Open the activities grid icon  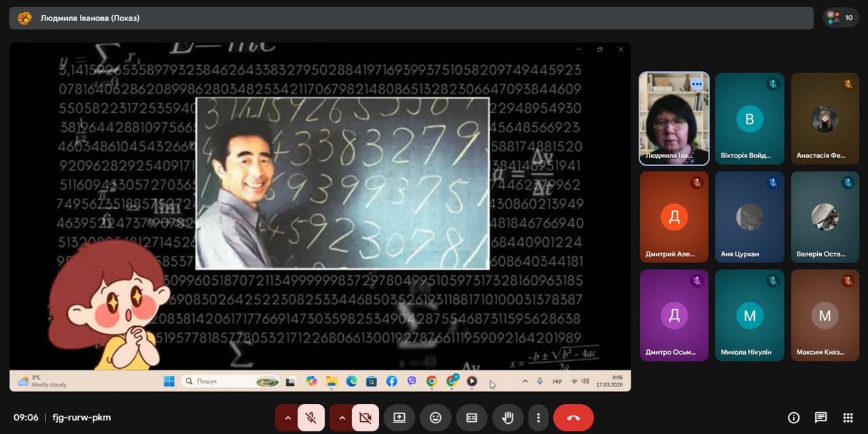point(848,418)
